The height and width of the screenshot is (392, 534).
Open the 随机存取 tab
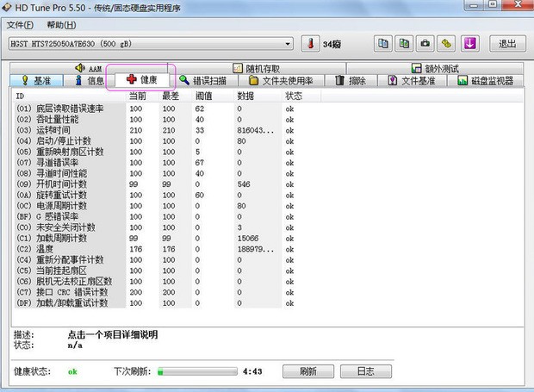(257, 68)
